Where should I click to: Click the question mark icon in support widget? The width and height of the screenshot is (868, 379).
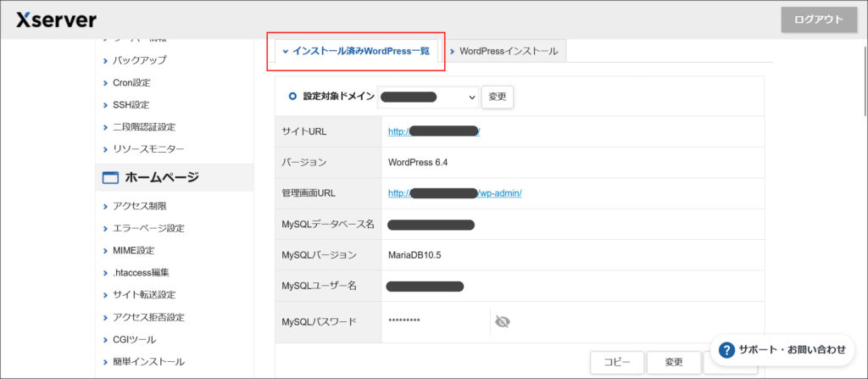(x=726, y=349)
